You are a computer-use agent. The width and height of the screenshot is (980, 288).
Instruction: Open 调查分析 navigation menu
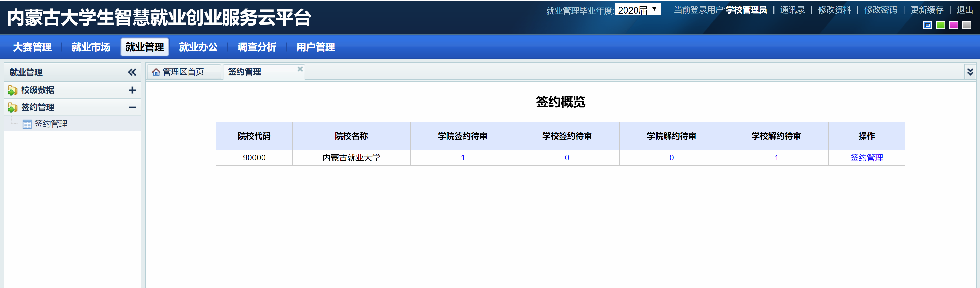click(257, 47)
